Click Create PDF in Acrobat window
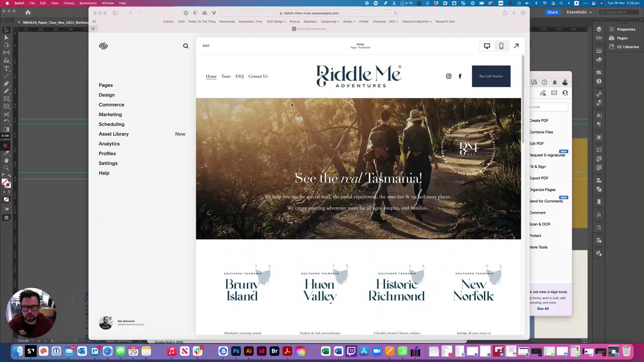 point(538,121)
